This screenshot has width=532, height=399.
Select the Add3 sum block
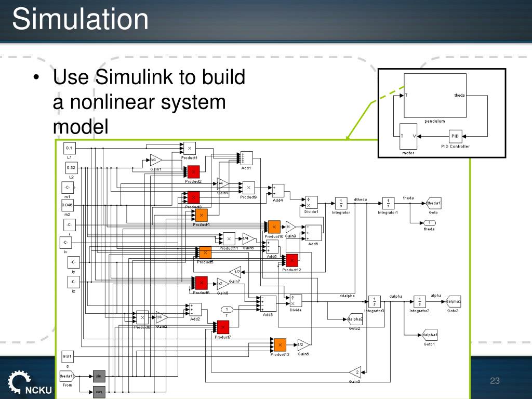(268, 303)
